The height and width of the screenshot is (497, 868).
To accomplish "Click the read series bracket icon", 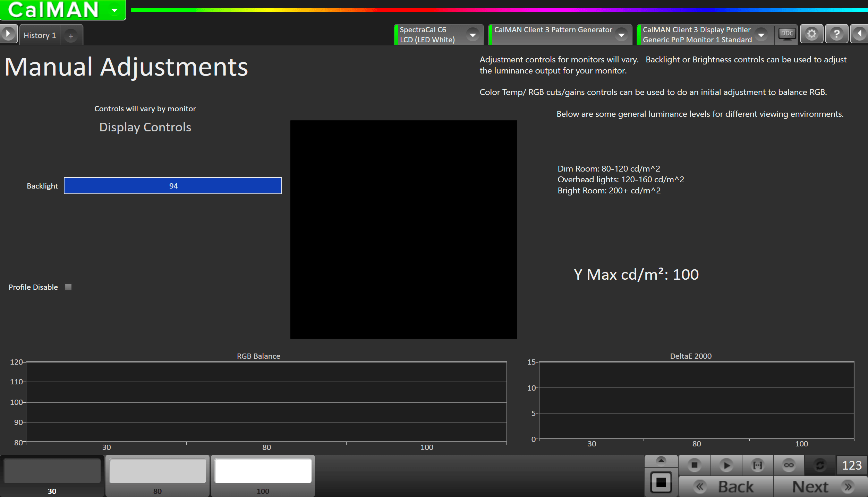I will coord(757,465).
